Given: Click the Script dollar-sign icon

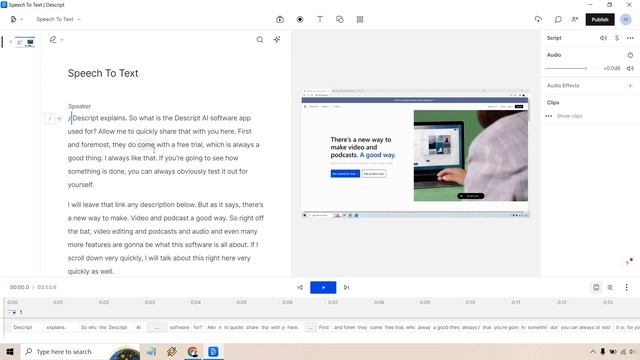Looking at the screenshot, I should pos(617,38).
